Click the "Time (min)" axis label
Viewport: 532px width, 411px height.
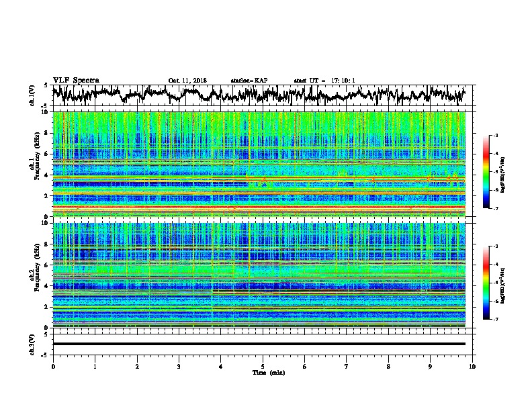[x=269, y=373]
